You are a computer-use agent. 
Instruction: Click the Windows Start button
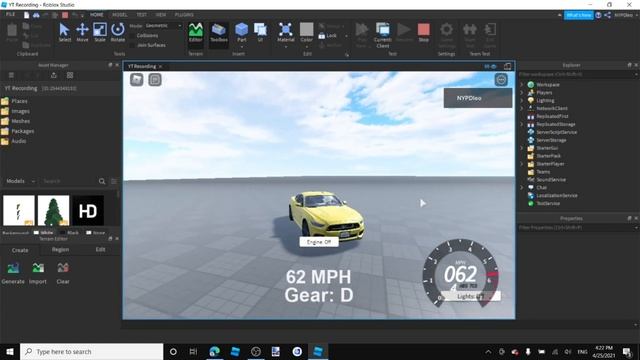9,351
